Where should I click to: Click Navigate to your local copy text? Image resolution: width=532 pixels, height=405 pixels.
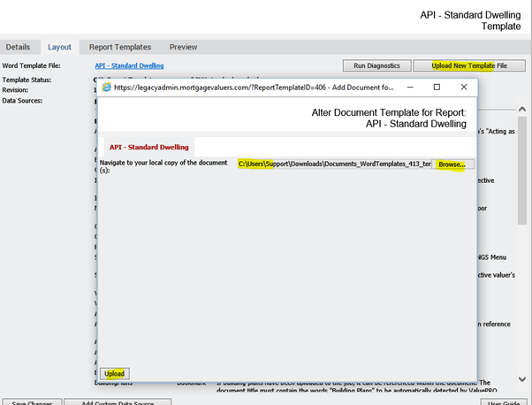coord(163,166)
